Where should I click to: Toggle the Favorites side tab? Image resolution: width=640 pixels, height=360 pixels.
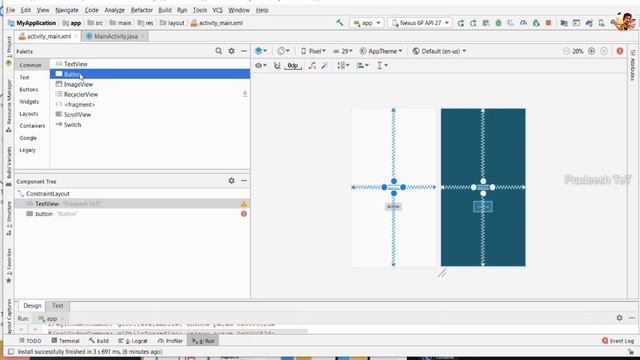tap(9, 266)
